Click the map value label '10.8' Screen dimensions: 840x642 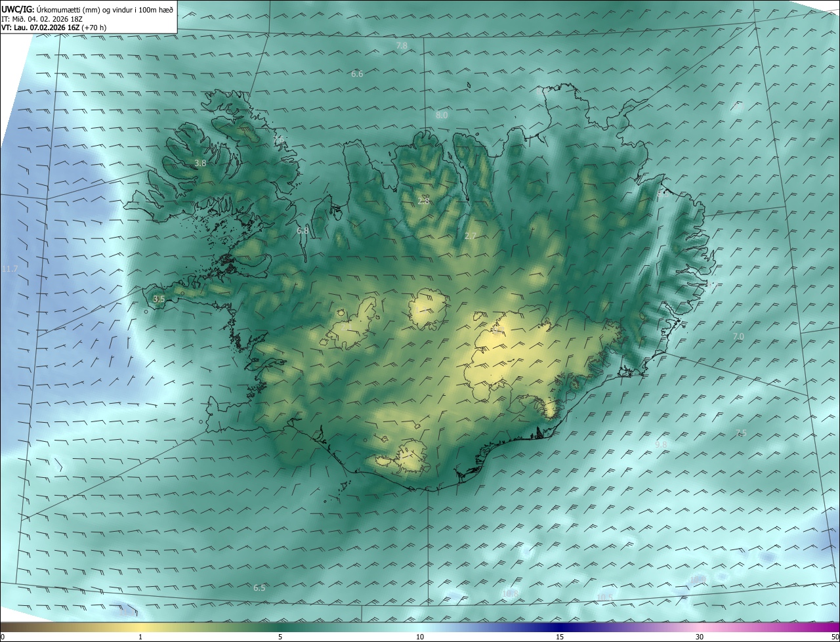coord(510,594)
